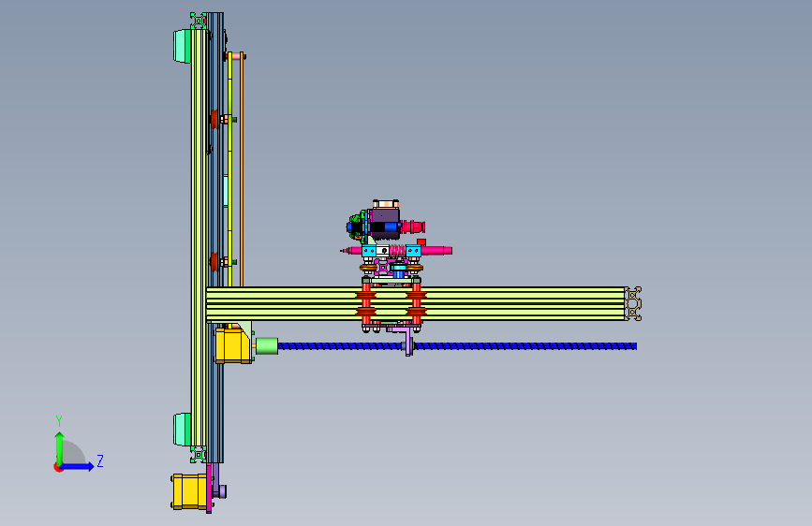Click the blue Z axis arrow of triad
812x526 pixels.
pos(78,466)
